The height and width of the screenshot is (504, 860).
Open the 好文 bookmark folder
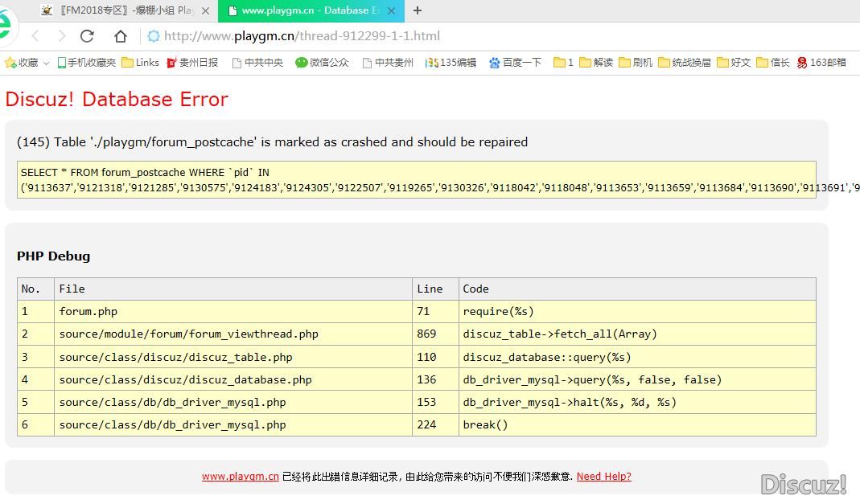pyautogui.click(x=734, y=63)
